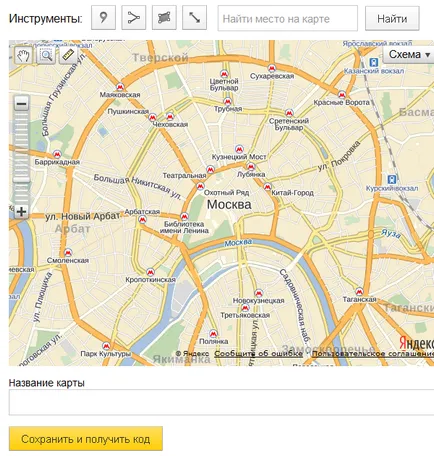Click the plus zoom-in button

coord(22,212)
